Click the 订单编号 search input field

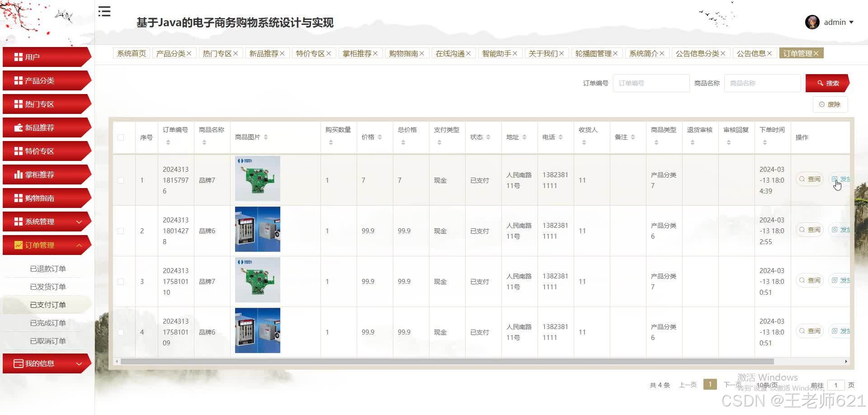(x=651, y=83)
